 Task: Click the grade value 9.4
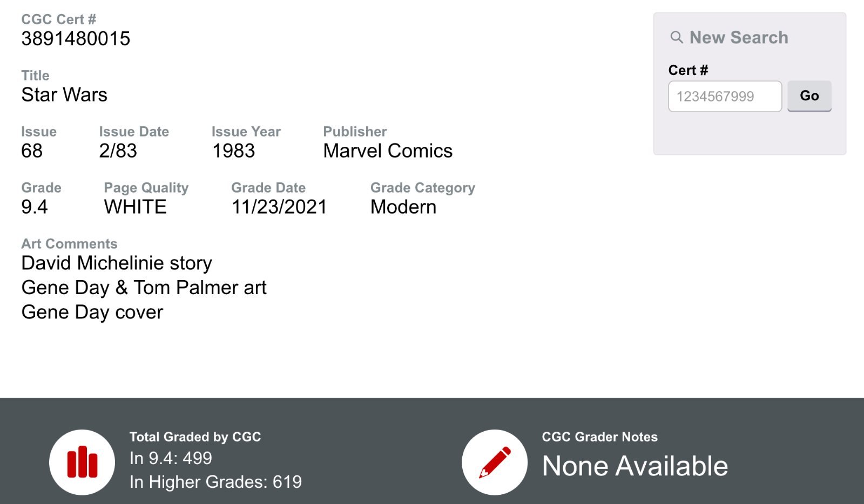tap(35, 207)
